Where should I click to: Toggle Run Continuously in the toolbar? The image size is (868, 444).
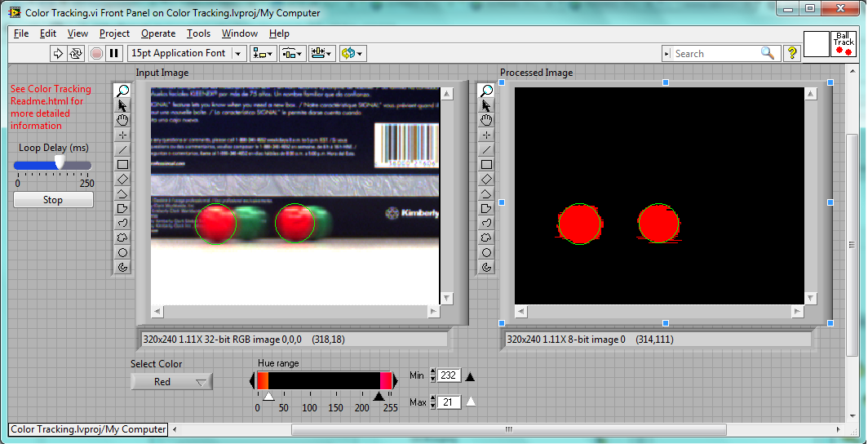point(76,53)
